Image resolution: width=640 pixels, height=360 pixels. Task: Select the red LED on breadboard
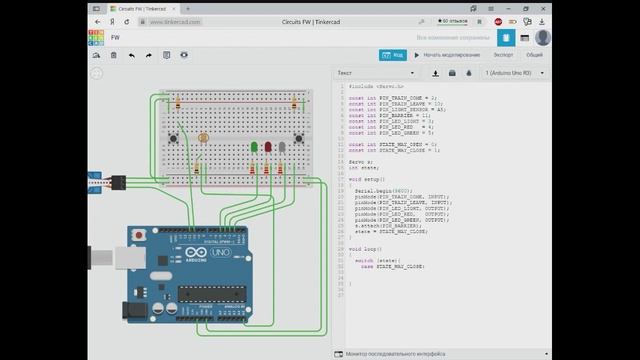[x=268, y=147]
